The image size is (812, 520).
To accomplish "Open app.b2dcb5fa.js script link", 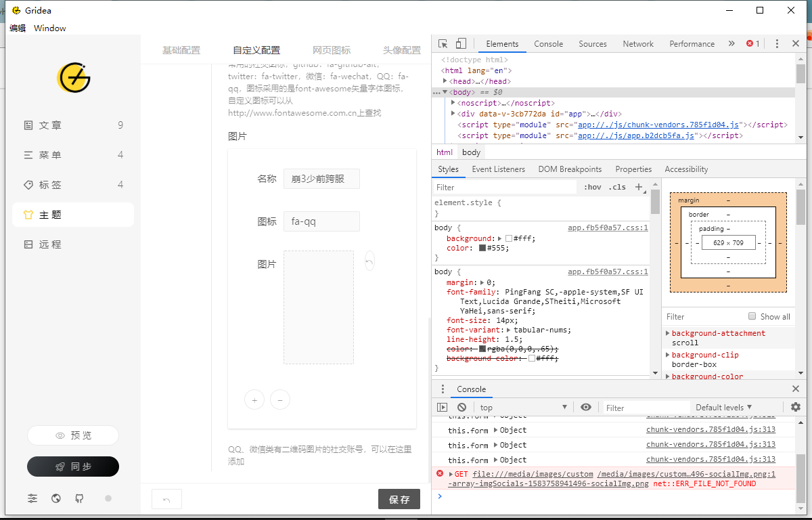I will [635, 135].
